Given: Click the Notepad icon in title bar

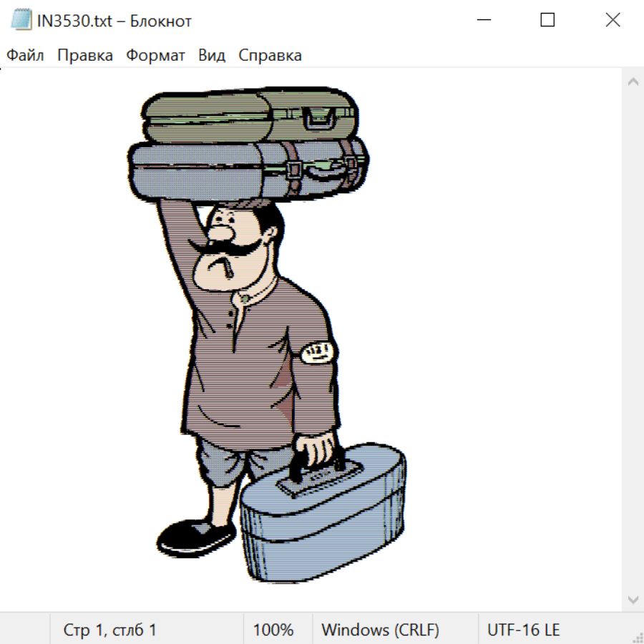Looking at the screenshot, I should 21,21.
